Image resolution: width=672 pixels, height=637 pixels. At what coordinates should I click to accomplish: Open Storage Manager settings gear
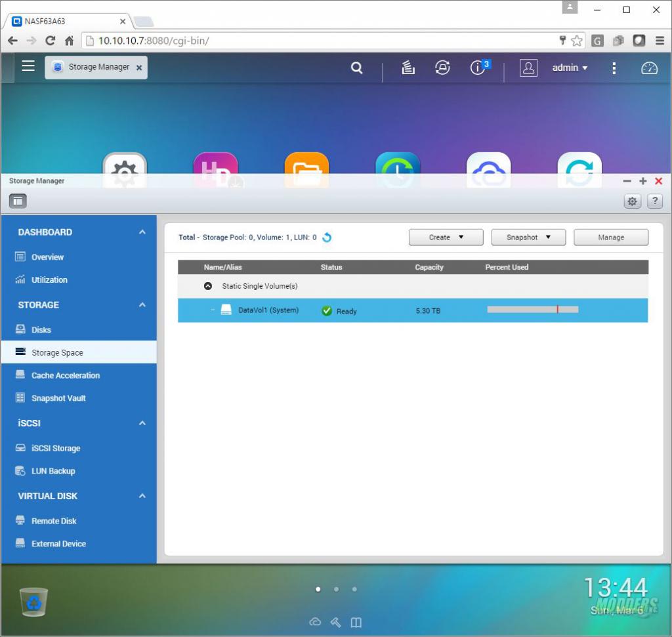point(632,201)
